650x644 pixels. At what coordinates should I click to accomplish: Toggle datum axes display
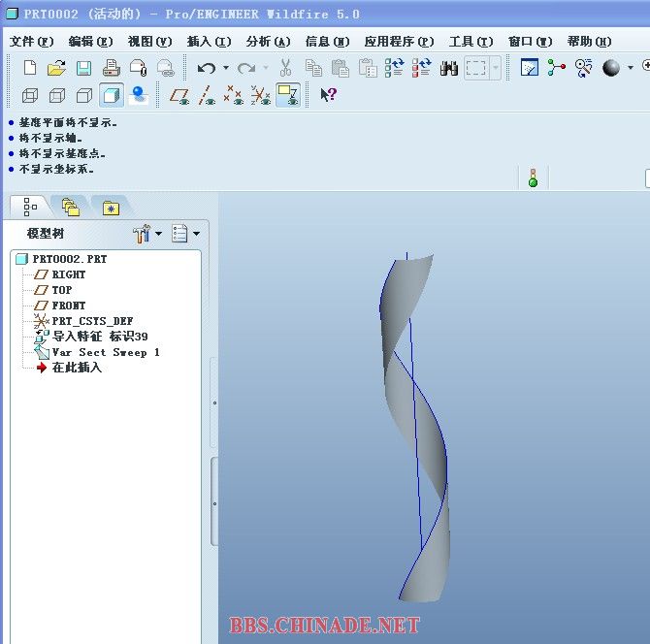click(207, 95)
